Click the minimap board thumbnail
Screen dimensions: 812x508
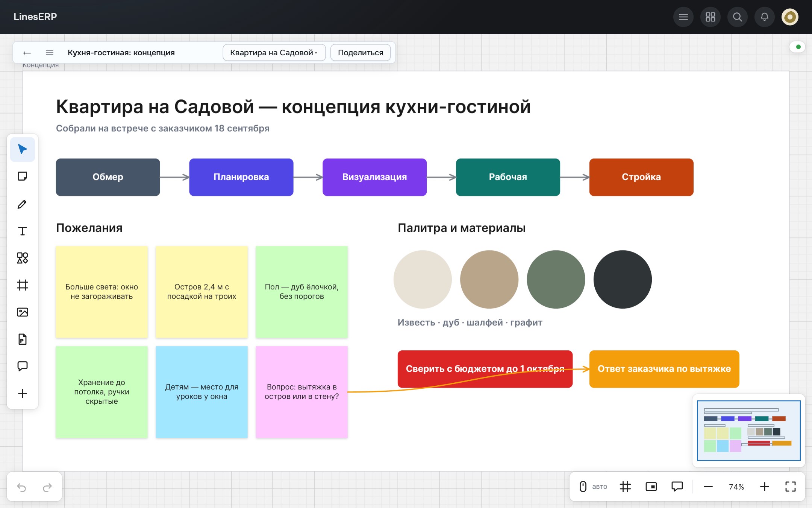click(748, 430)
